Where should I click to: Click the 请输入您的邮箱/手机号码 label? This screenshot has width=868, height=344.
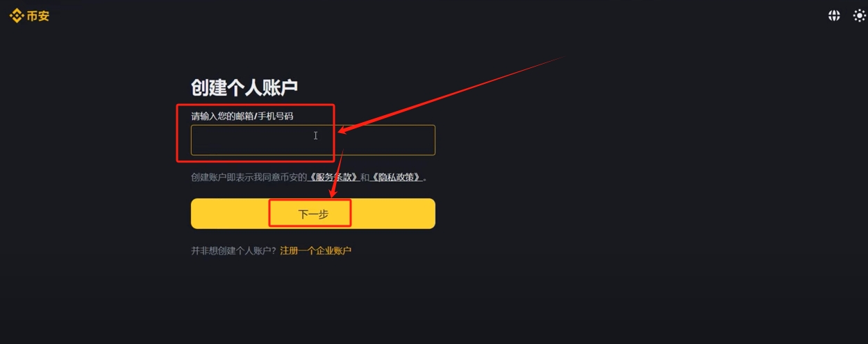click(x=242, y=116)
